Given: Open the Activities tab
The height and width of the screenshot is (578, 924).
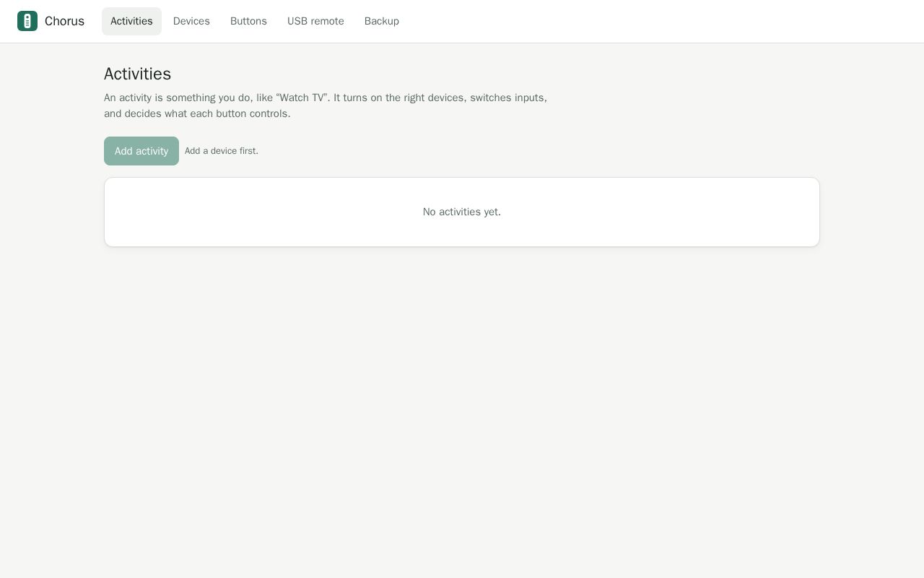Looking at the screenshot, I should click(131, 21).
